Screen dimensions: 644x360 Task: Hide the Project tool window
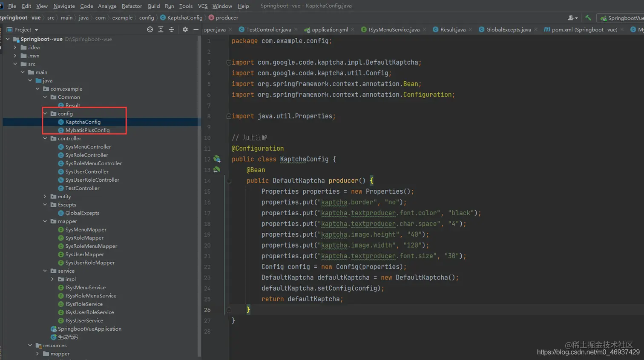[196, 29]
